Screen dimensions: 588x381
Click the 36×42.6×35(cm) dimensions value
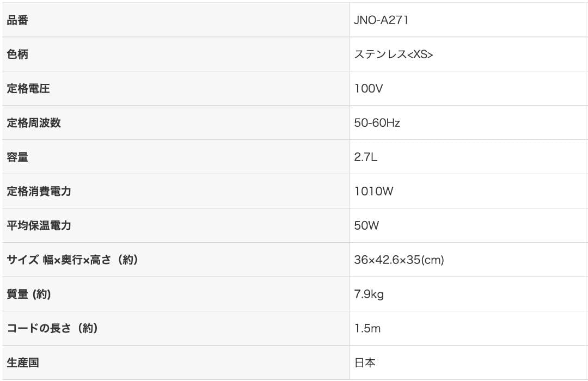pos(399,260)
